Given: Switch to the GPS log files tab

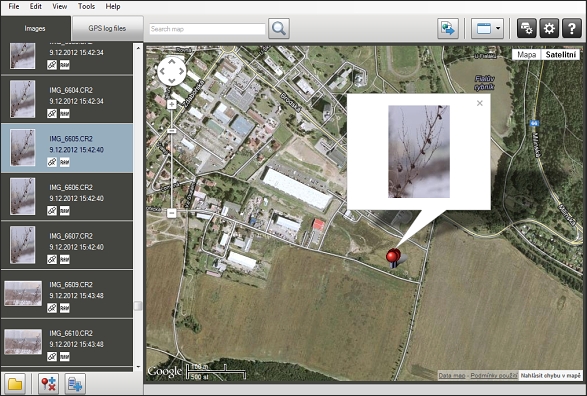Looking at the screenshot, I should tap(107, 28).
